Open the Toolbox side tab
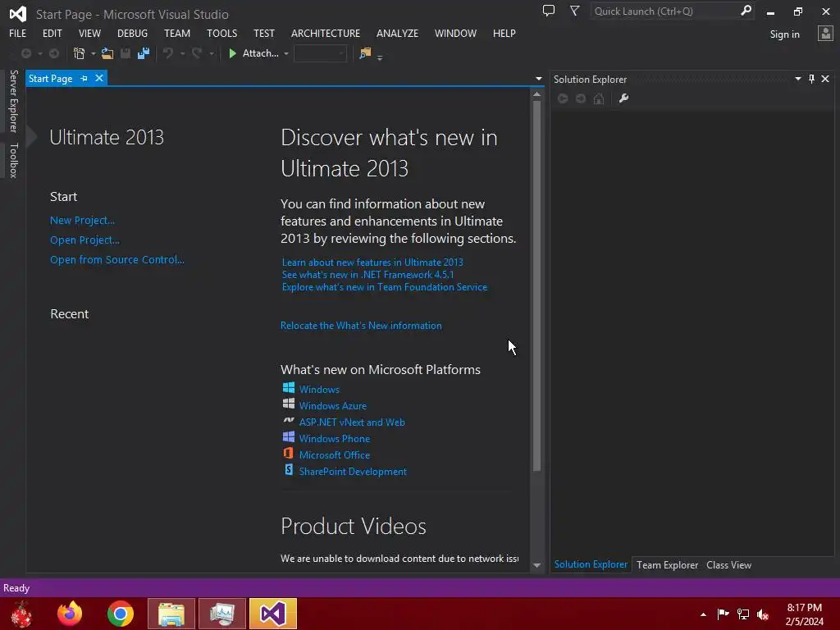The width and height of the screenshot is (840, 630). (13, 160)
